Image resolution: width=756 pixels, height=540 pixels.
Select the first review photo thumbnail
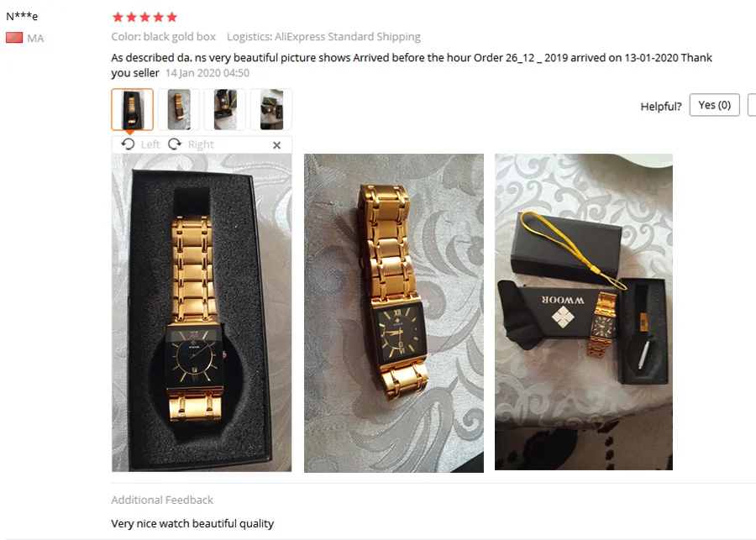point(132,109)
